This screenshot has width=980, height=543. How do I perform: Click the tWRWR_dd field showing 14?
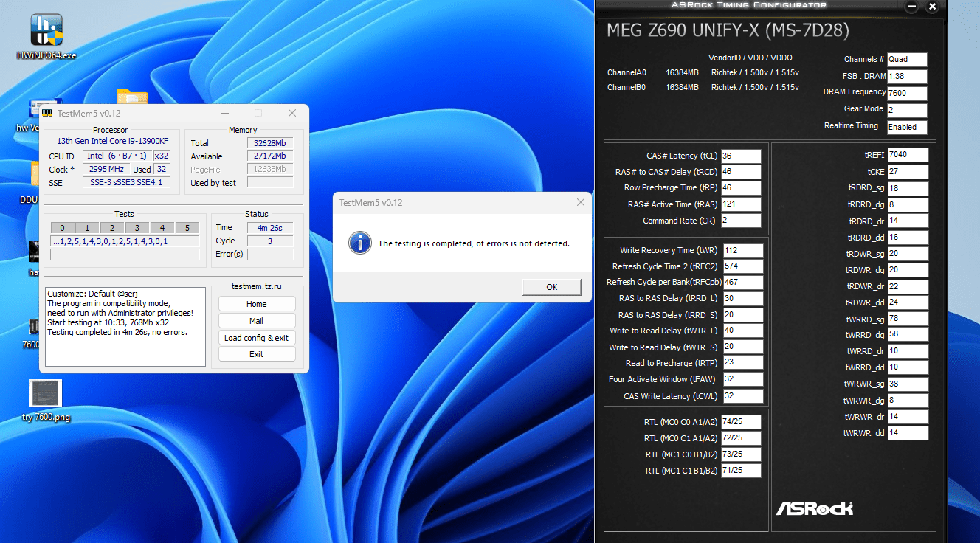click(x=908, y=433)
